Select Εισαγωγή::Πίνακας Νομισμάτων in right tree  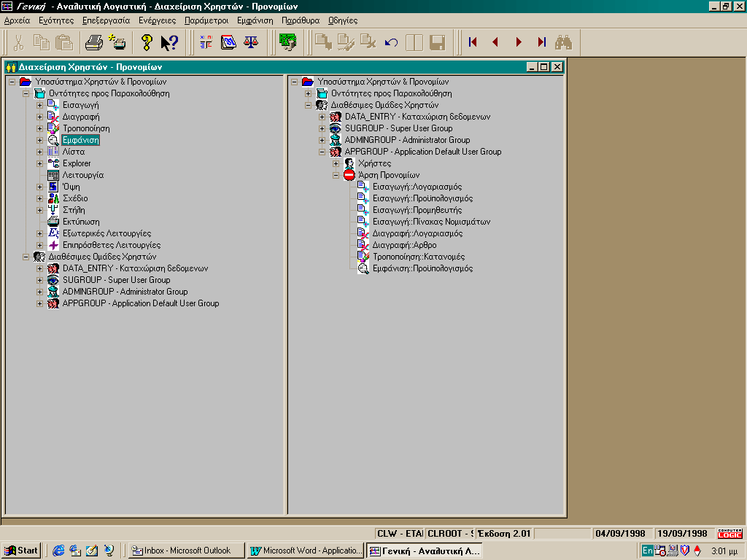pos(431,222)
